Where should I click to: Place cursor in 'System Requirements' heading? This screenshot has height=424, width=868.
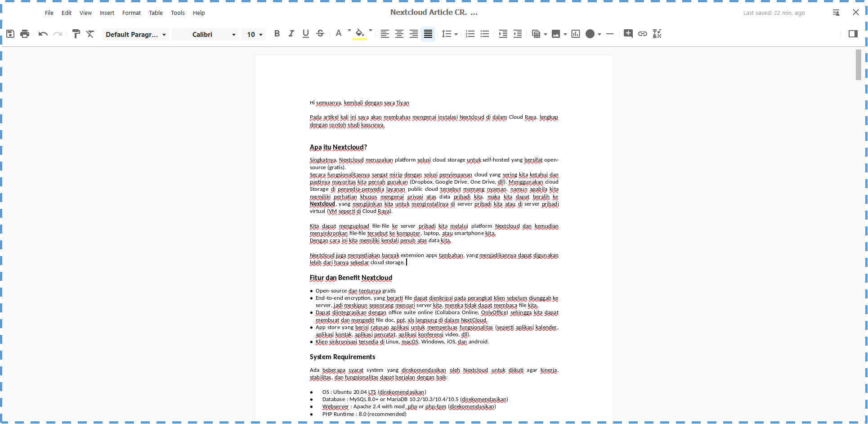pos(342,357)
